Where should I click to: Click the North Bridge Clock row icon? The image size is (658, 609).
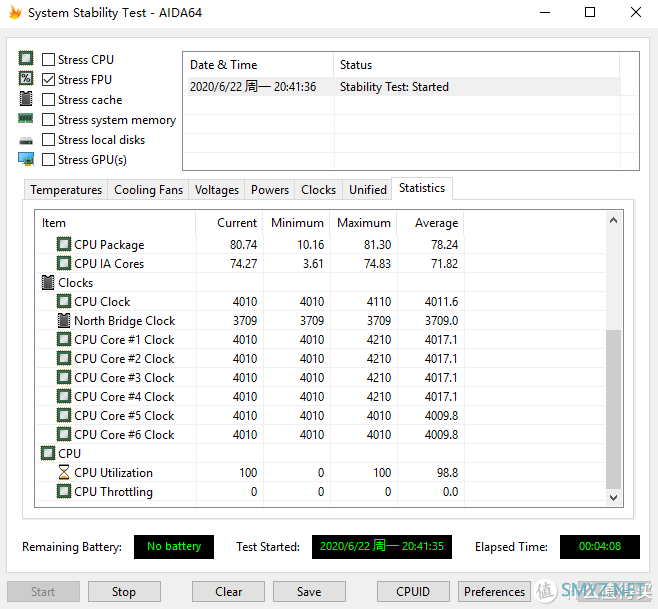[64, 320]
